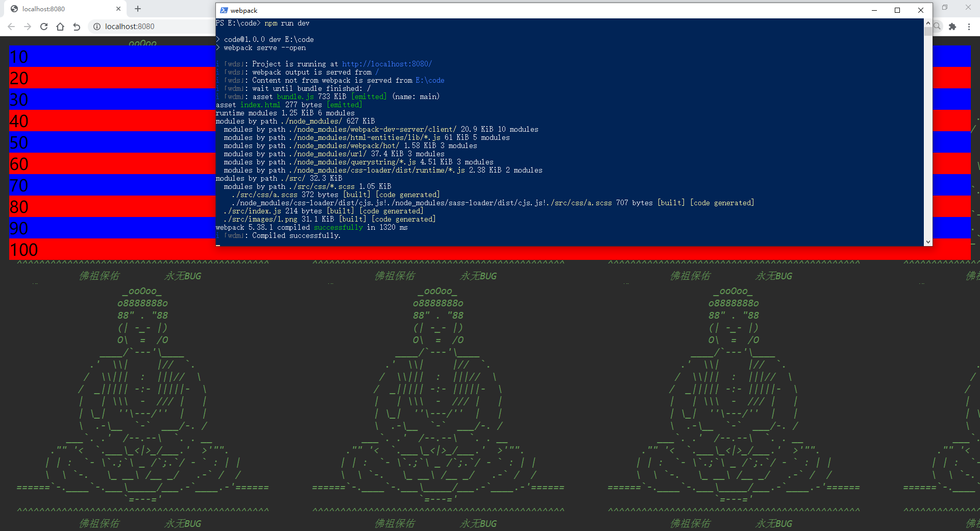Close the webpack terminal window

point(921,10)
